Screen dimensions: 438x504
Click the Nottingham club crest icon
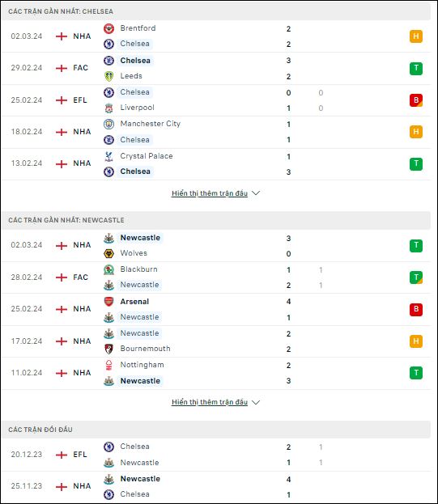108,365
